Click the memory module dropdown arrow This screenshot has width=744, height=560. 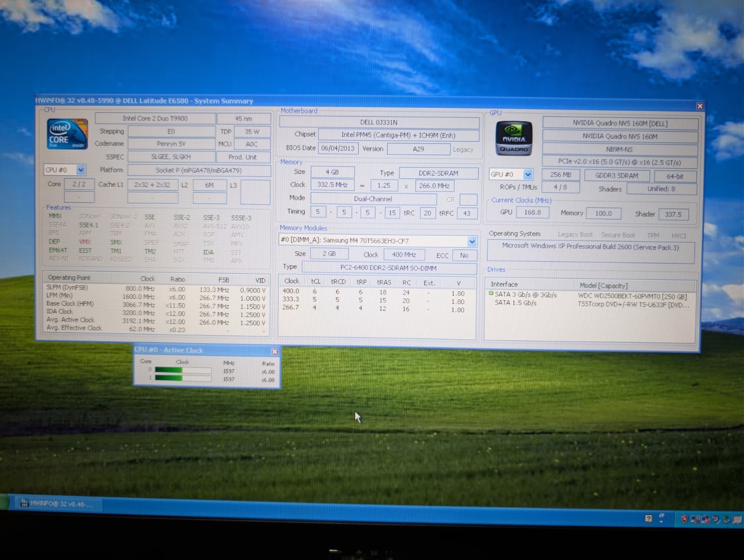tap(472, 241)
